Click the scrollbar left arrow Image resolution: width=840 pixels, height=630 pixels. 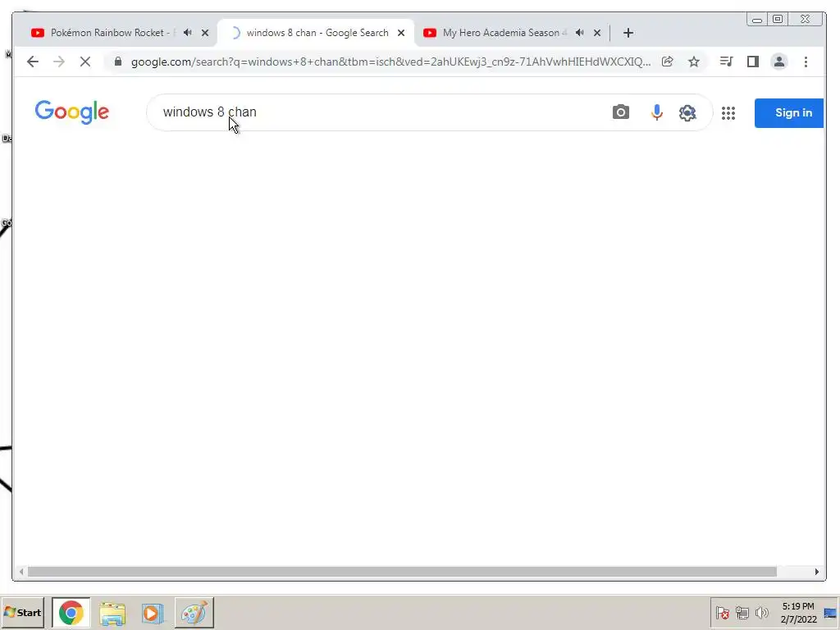[x=21, y=572]
